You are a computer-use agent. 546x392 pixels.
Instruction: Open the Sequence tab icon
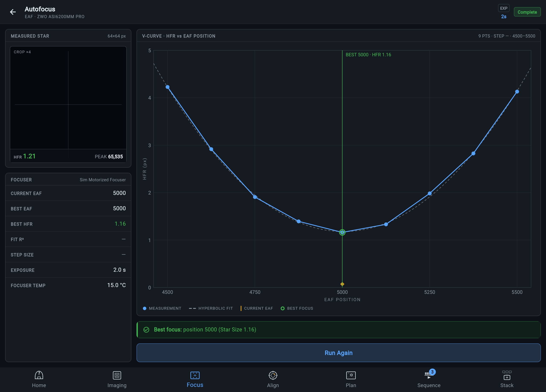tap(428, 375)
